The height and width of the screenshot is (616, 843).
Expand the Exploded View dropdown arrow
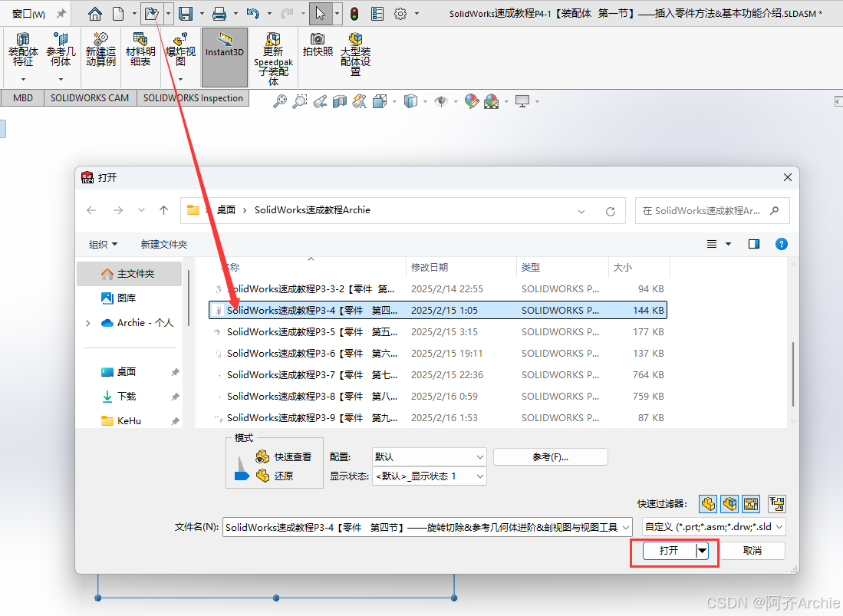180,79
